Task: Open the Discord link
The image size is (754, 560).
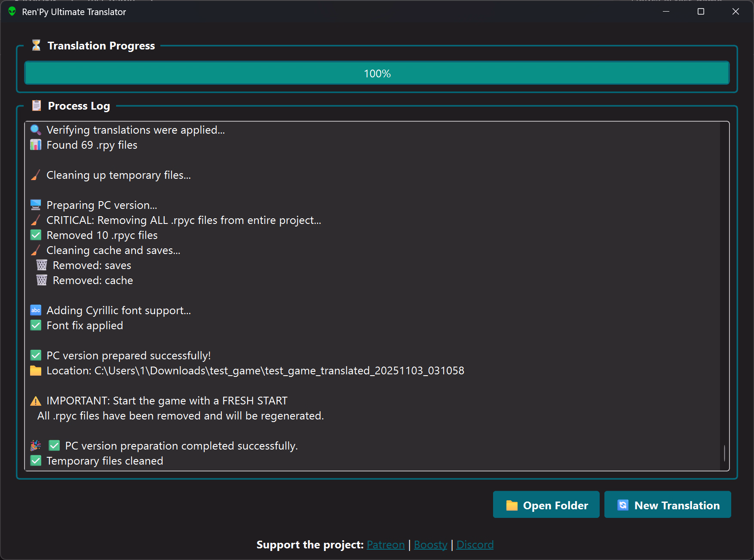Action: (x=475, y=545)
